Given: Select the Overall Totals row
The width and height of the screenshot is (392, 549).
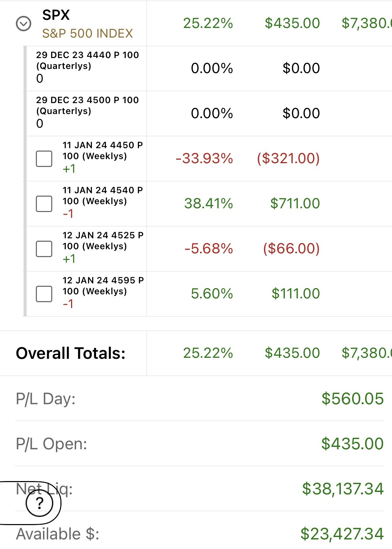Looking at the screenshot, I should pos(196,353).
